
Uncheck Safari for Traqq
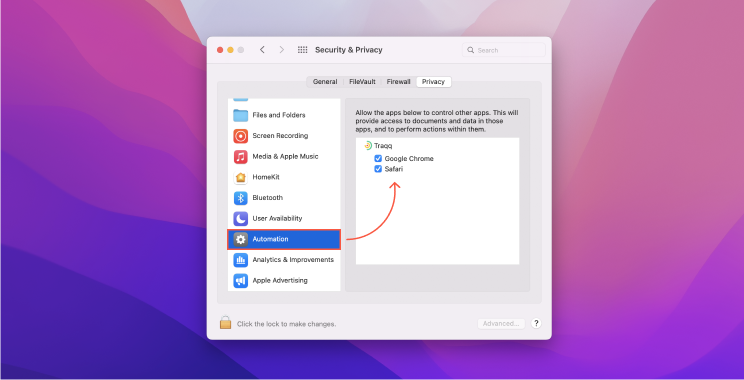click(378, 169)
